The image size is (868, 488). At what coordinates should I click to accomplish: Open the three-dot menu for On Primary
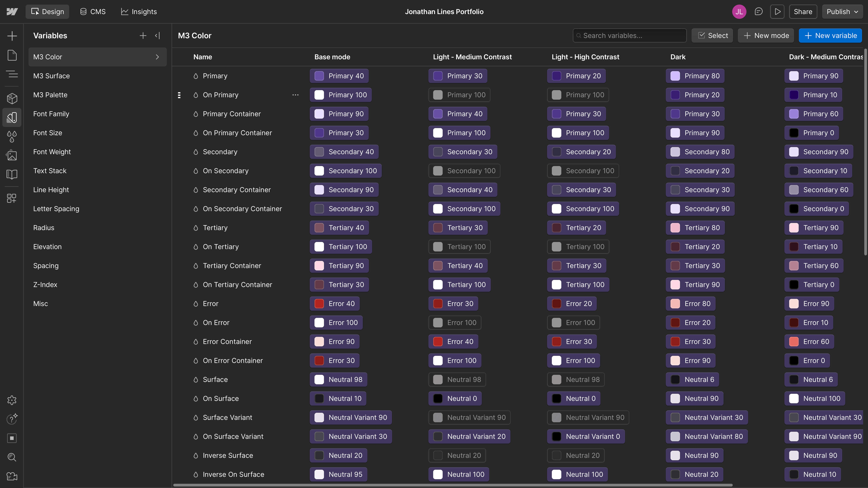[295, 95]
